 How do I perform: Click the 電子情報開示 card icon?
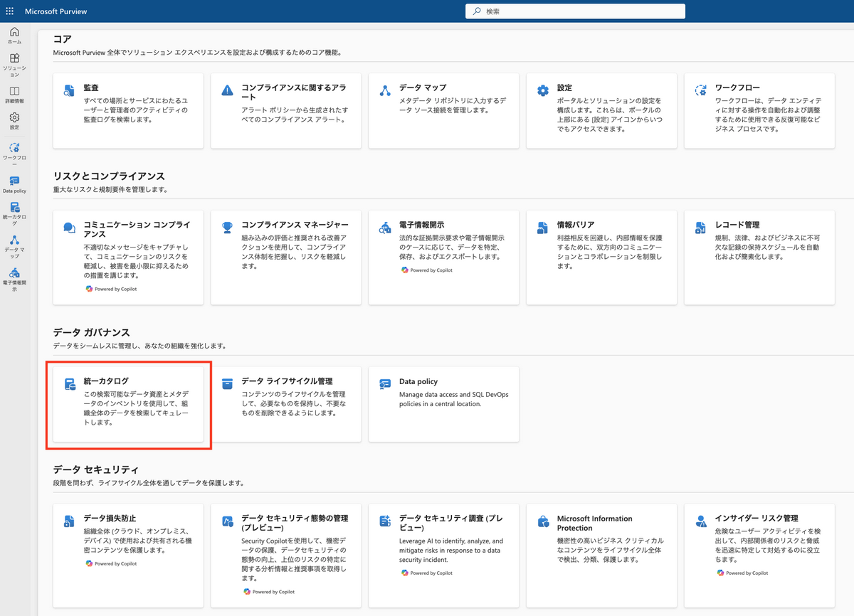pos(385,228)
